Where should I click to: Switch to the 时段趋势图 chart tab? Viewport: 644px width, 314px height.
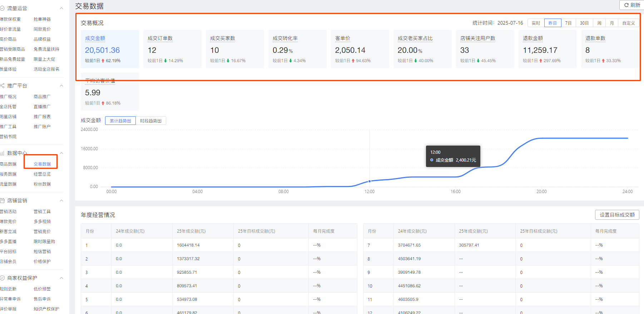click(150, 121)
